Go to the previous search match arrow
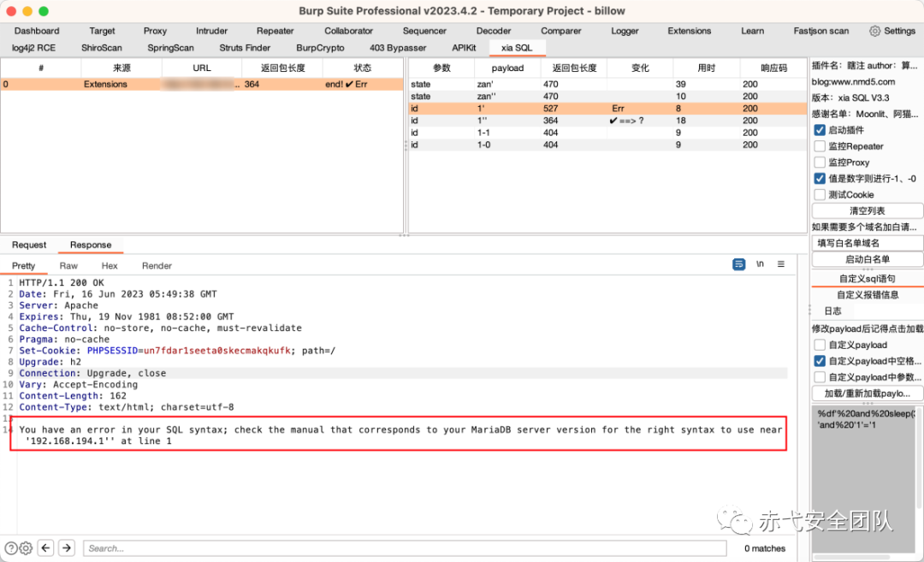The height and width of the screenshot is (562, 924). [46, 547]
